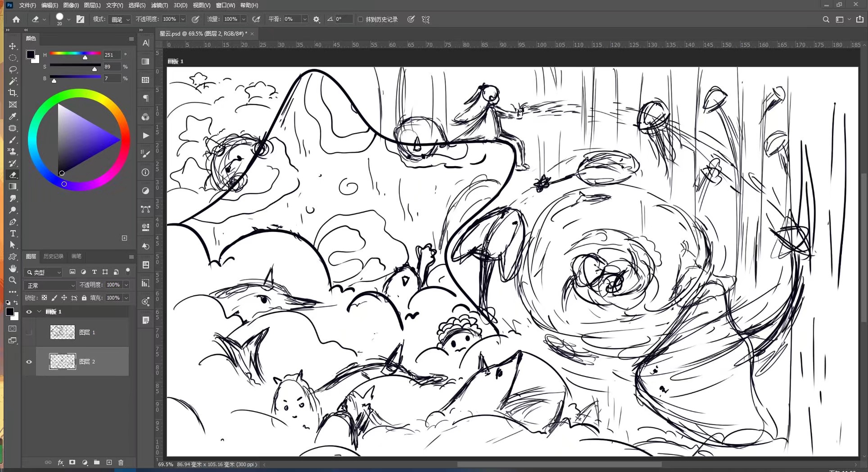Select the Hand tool
This screenshot has width=868, height=472.
click(x=13, y=268)
